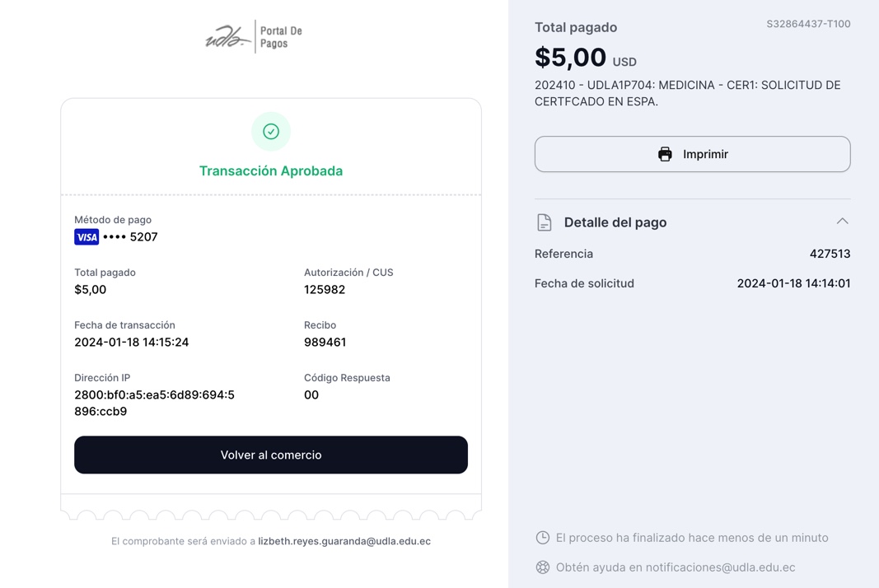
Task: Click the Referencia number 427513
Action: pos(830,254)
